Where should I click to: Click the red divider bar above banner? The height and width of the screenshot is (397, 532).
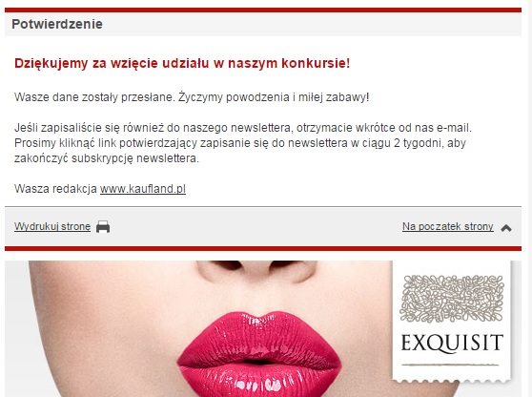pos(263,248)
